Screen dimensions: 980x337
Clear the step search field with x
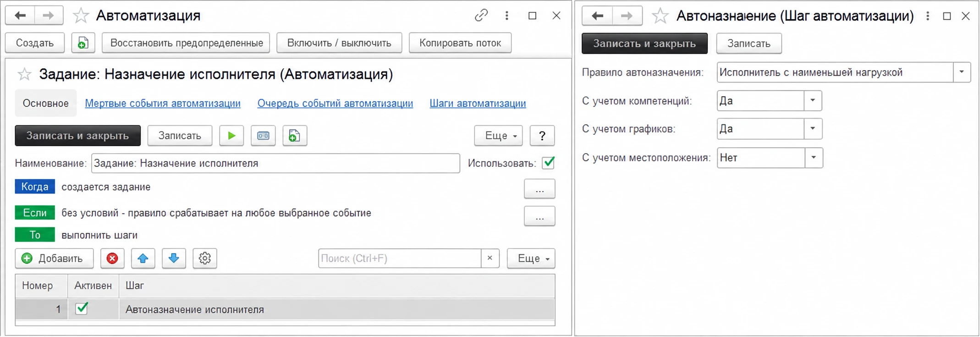[x=490, y=258]
